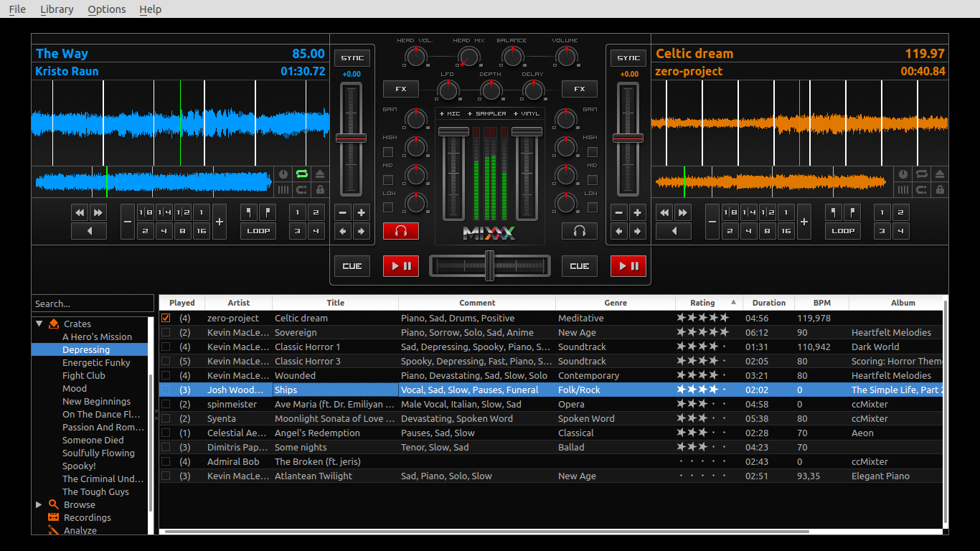Click LOOP button on The Way deck

click(258, 231)
